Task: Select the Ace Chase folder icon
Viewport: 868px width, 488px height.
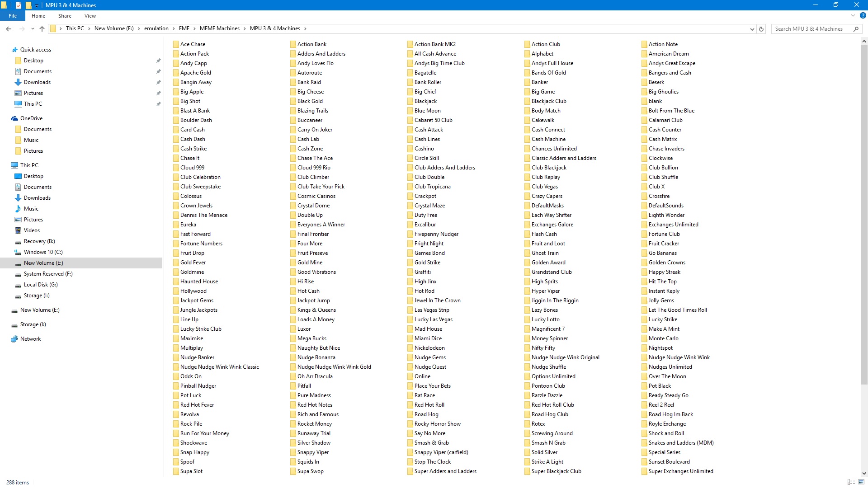Action: [x=176, y=44]
